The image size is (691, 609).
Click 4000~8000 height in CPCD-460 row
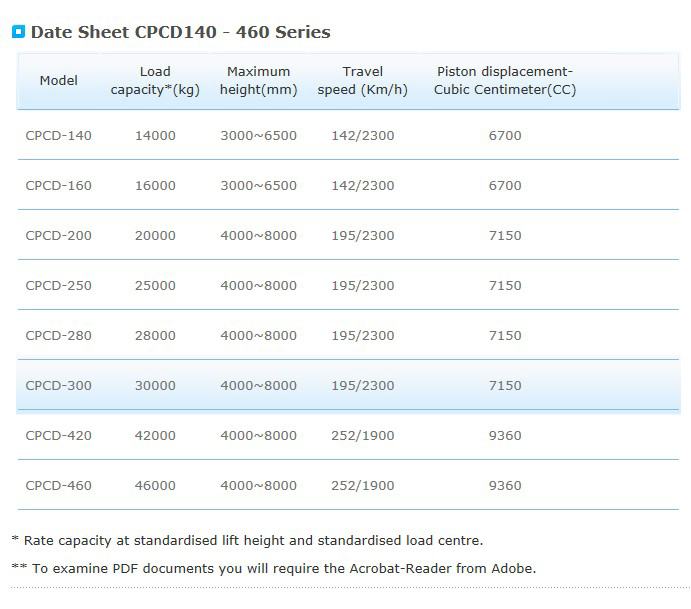[x=259, y=486]
